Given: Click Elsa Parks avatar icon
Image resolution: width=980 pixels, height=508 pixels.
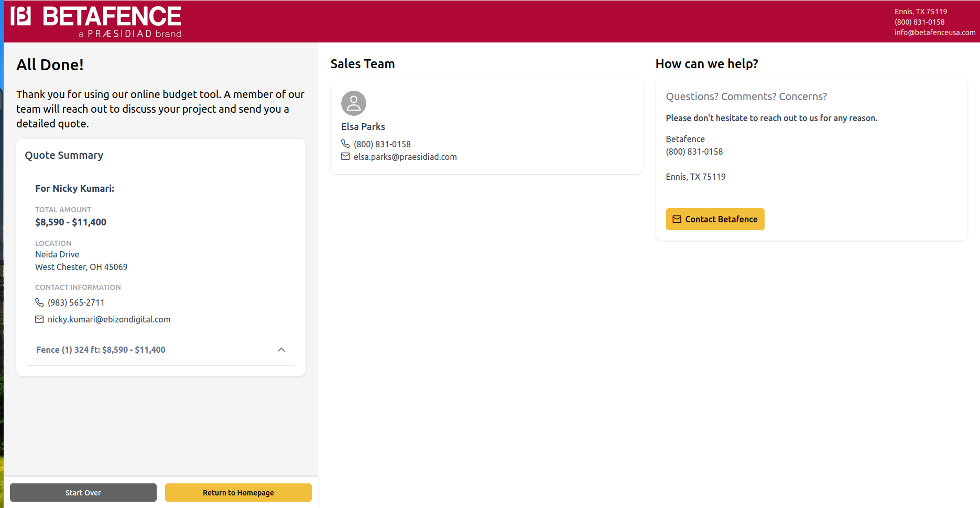Looking at the screenshot, I should [354, 103].
